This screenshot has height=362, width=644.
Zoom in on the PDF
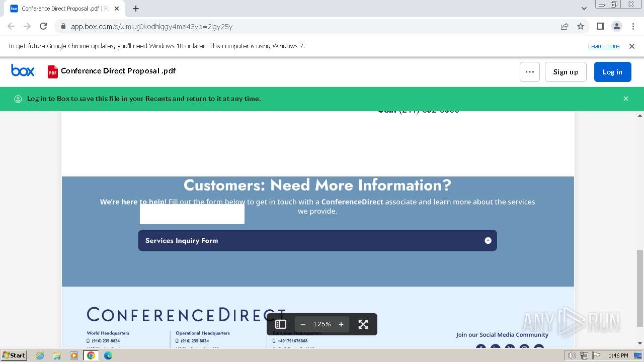pos(341,324)
